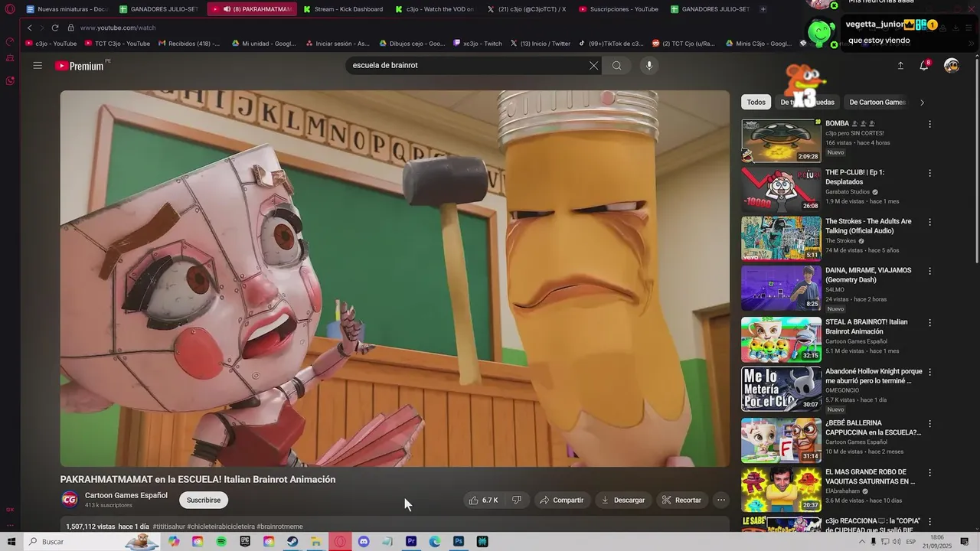Open the Recibidos Gmail bookmark
Screen dimensions: 980x551
tap(189, 44)
